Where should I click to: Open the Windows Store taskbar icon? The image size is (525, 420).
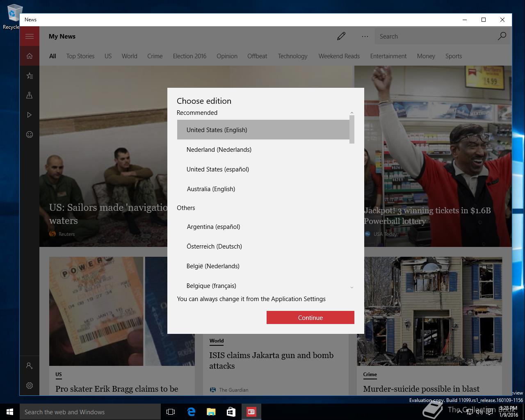[231, 412]
